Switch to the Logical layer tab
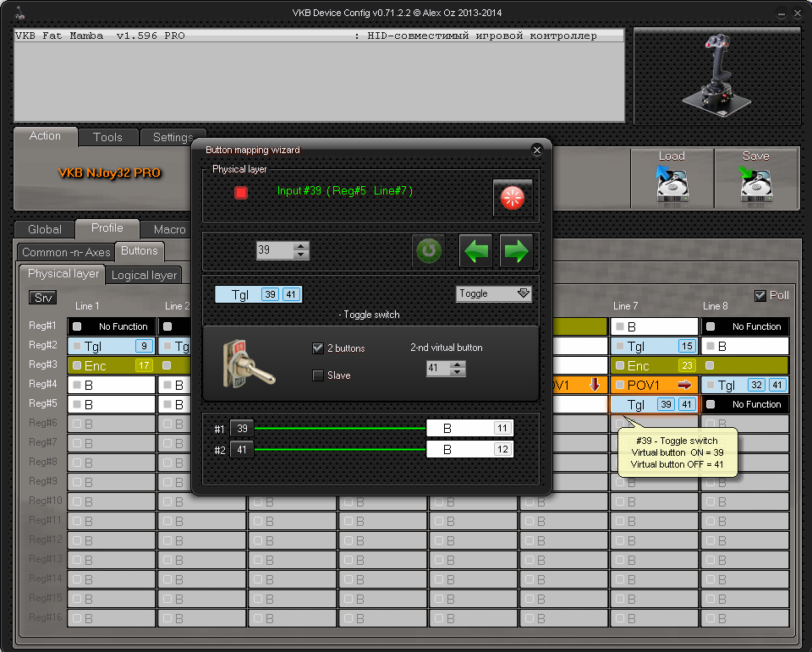The image size is (812, 652). click(x=144, y=275)
